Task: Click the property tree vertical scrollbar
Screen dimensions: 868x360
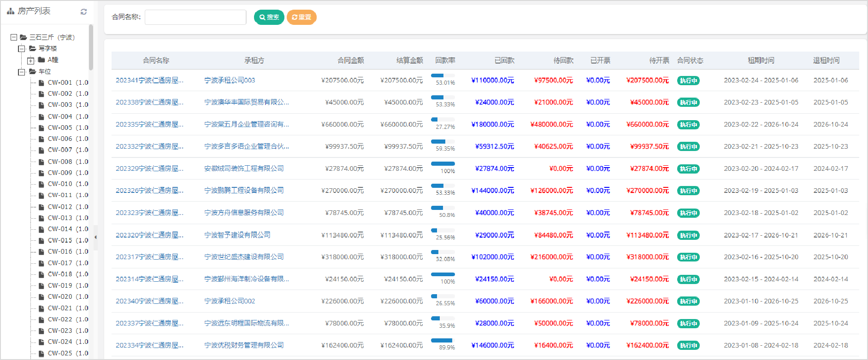Action: (91, 47)
